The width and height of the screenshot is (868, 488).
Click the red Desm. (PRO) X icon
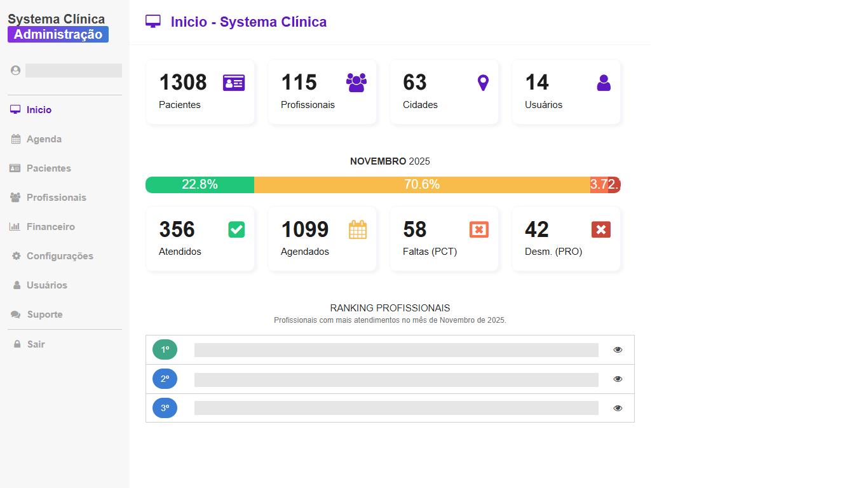point(600,229)
